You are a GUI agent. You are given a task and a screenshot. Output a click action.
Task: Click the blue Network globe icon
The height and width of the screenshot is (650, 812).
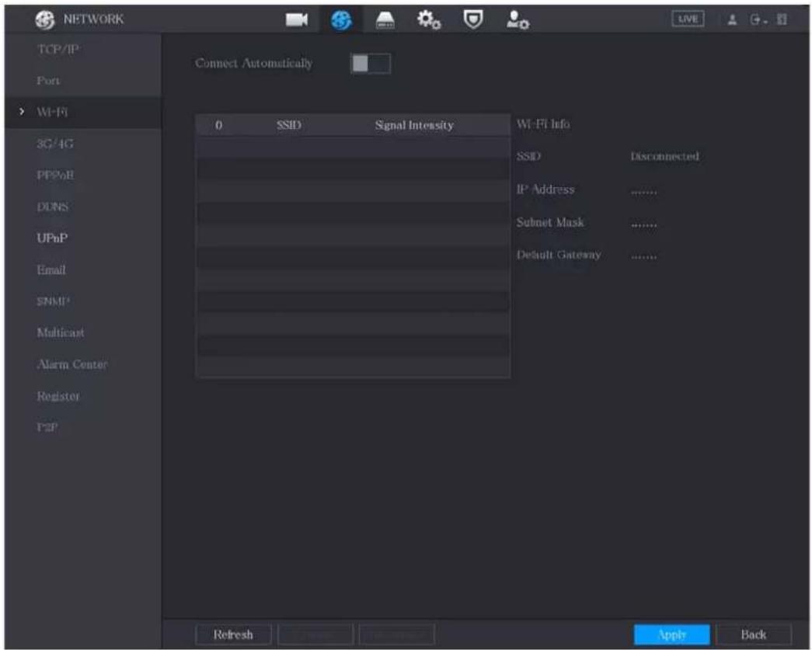point(341,20)
